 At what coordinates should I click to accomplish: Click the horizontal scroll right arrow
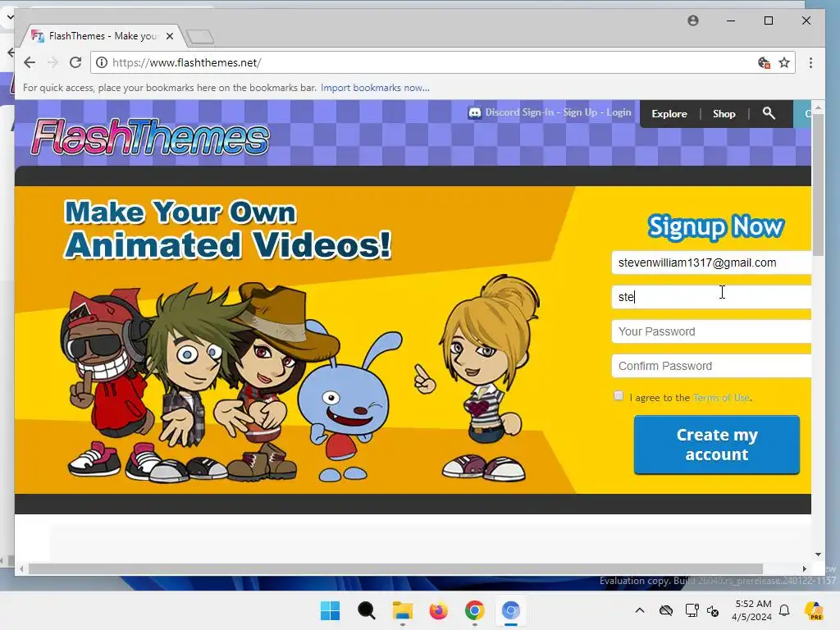805,569
